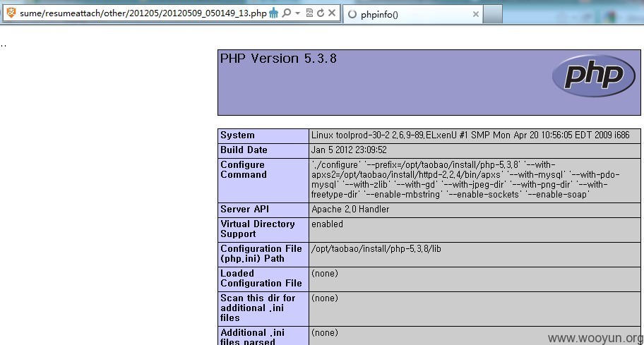Click the Virtual Directory Support label
This screenshot has width=644, height=345.
258,229
